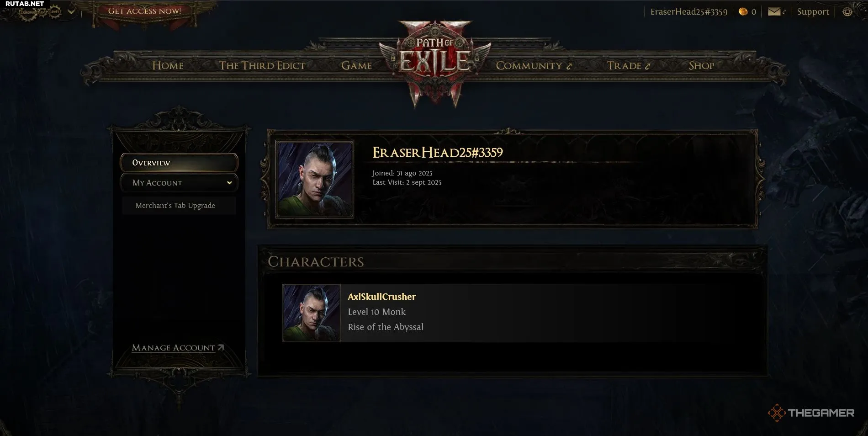The image size is (868, 436).
Task: Open the My Account sidebar section
Action: pos(179,183)
